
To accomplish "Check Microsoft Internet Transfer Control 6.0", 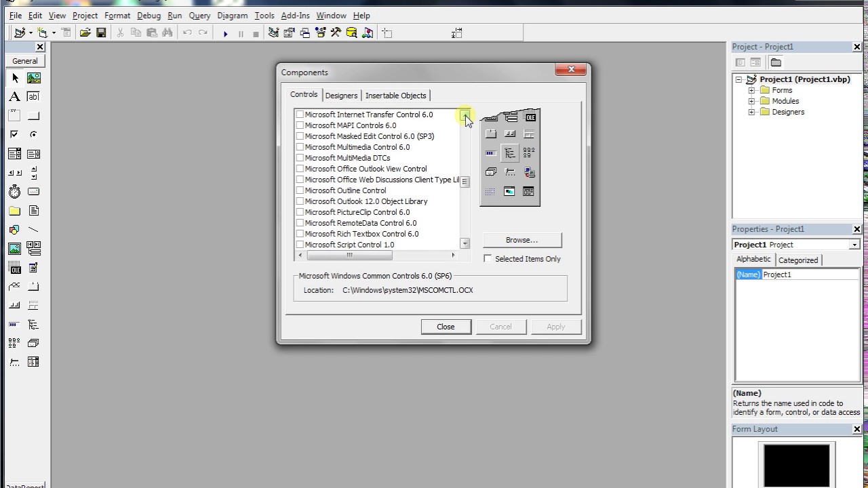I will pos(300,115).
